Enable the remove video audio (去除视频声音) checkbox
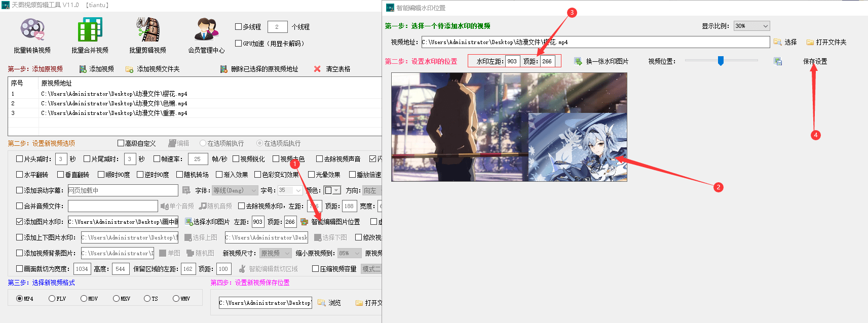The width and height of the screenshot is (868, 323). [x=319, y=159]
